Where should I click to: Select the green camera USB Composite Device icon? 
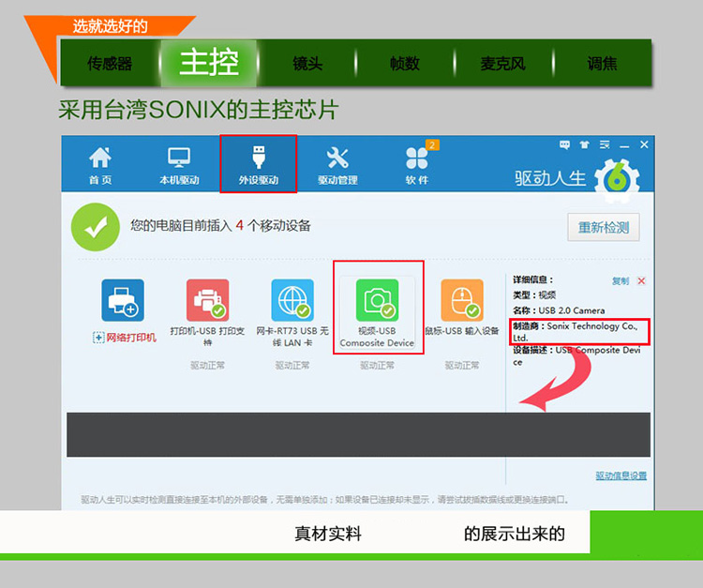(377, 300)
